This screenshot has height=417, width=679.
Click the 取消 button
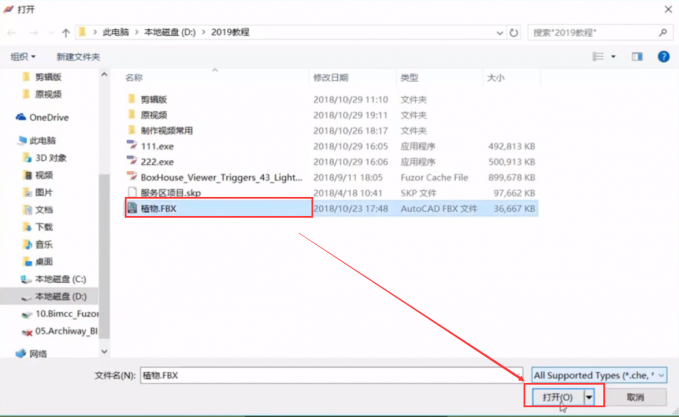(635, 397)
